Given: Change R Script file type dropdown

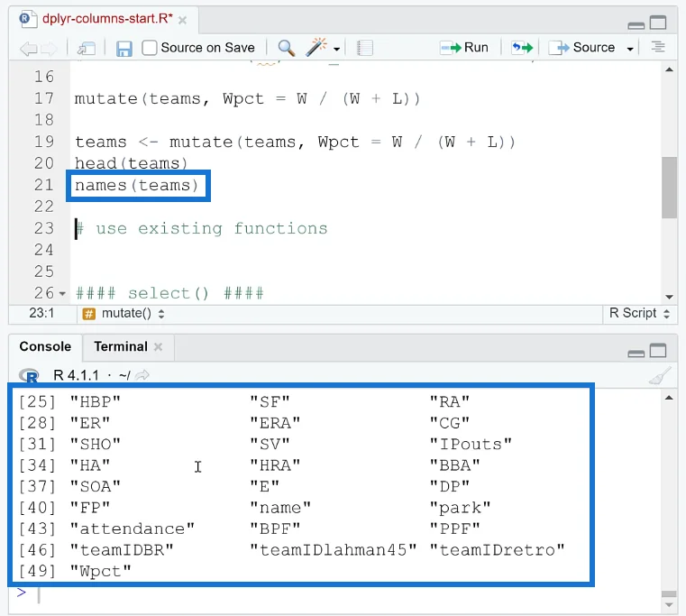Looking at the screenshot, I should pyautogui.click(x=639, y=313).
